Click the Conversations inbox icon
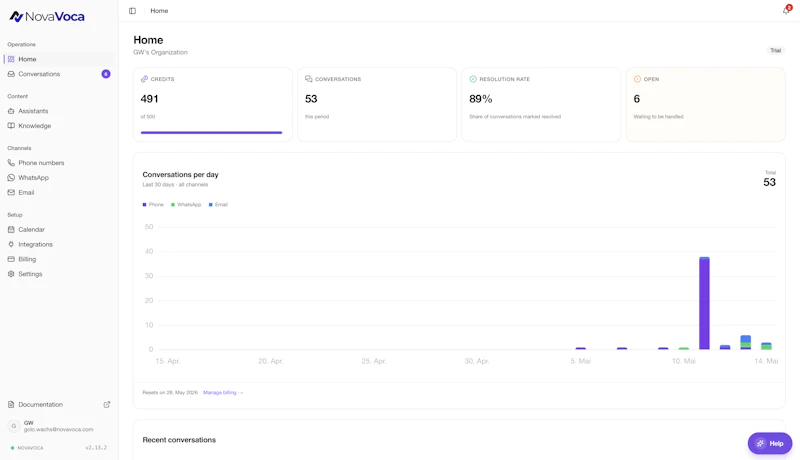Screen dimensions: 800x460 pyautogui.click(x=11, y=74)
